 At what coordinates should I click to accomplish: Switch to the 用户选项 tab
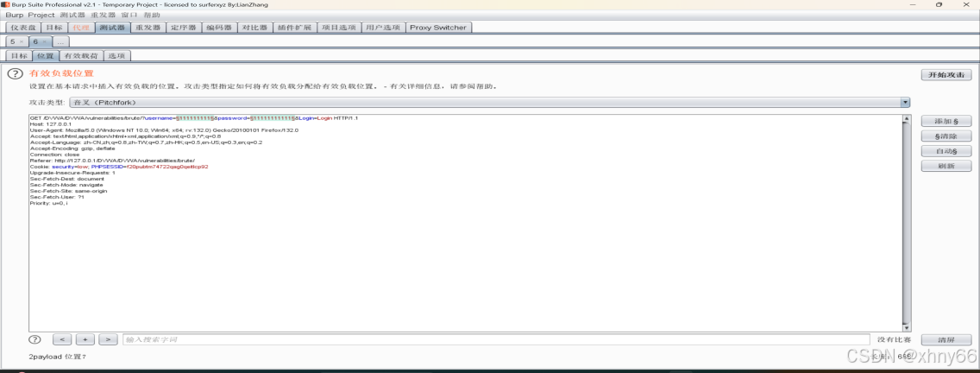(383, 28)
